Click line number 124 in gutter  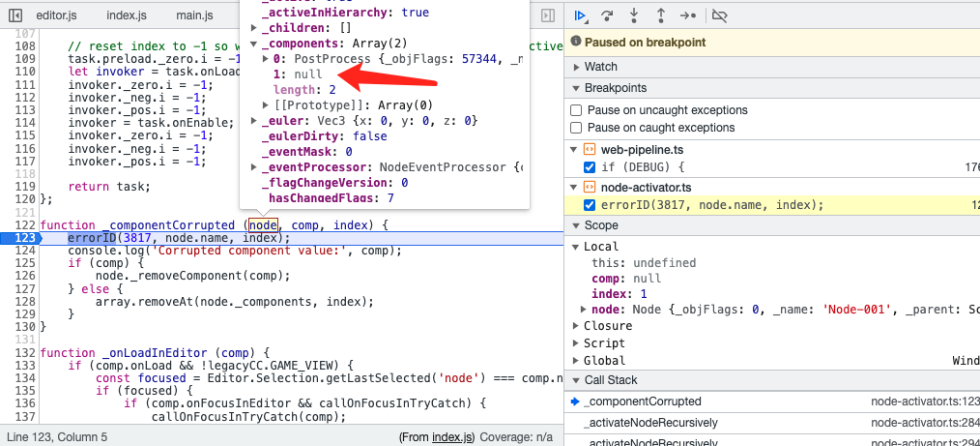point(25,251)
